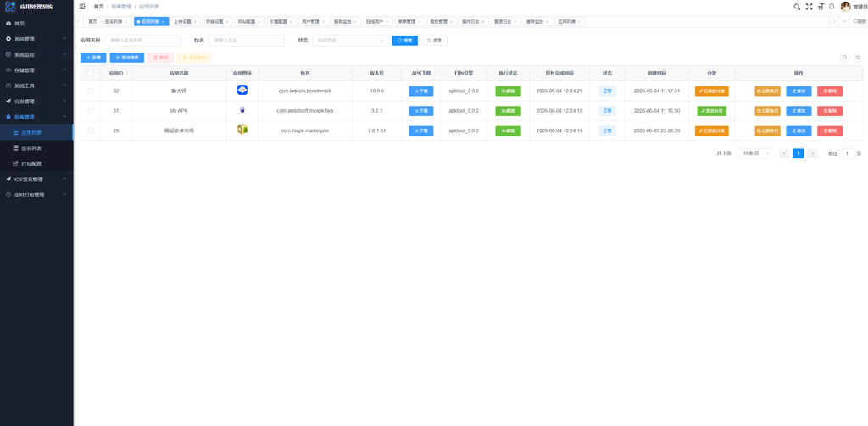Click orange 立即执行 button for app ID 28
Screen dimensions: 868x426
pos(768,130)
